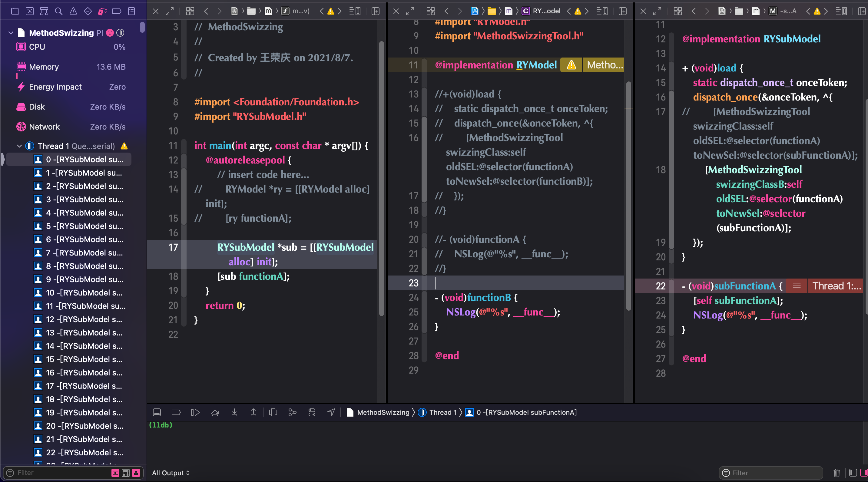Open the Issue navigator warning triangle

[73, 12]
